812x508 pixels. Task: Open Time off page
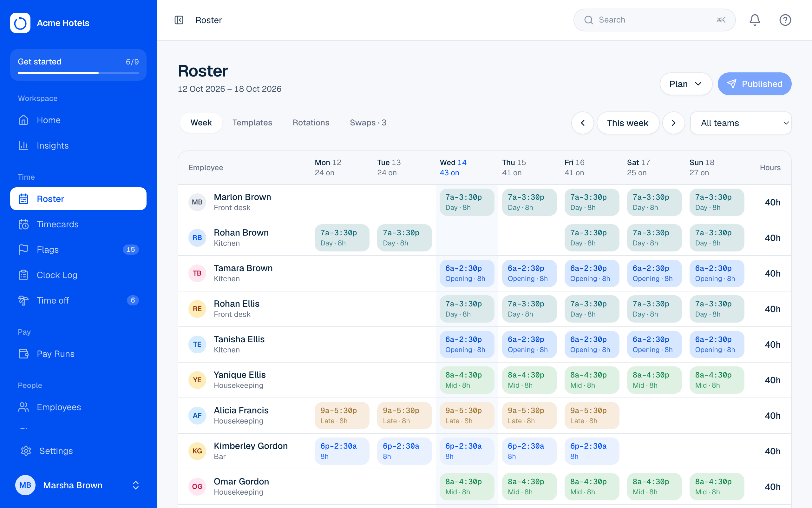click(78, 300)
